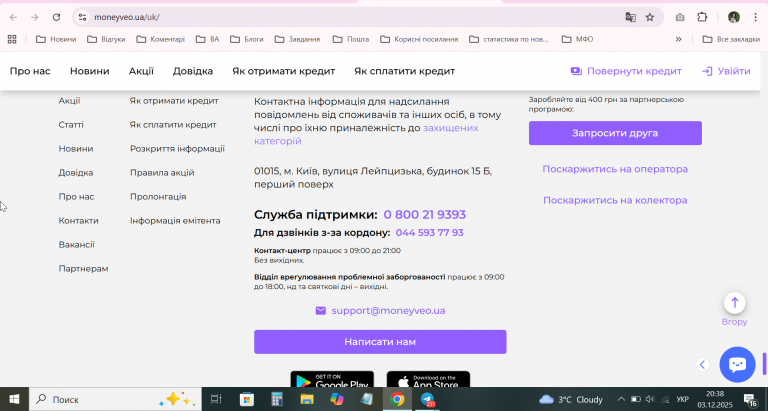Open the Блоги bookmarks folder
This screenshot has width=768, height=411.
[247, 39]
